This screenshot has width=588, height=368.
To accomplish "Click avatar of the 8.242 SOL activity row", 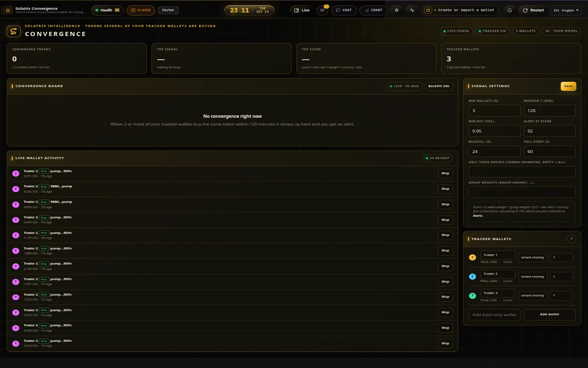I will pos(16,189).
